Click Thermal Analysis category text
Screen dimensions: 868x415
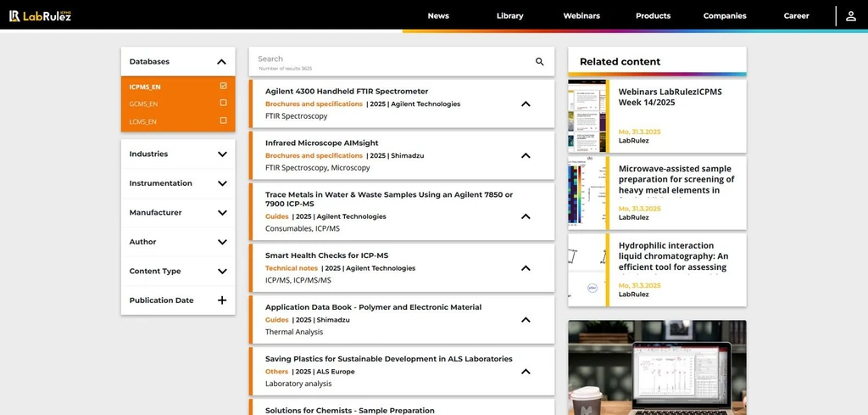[294, 332]
